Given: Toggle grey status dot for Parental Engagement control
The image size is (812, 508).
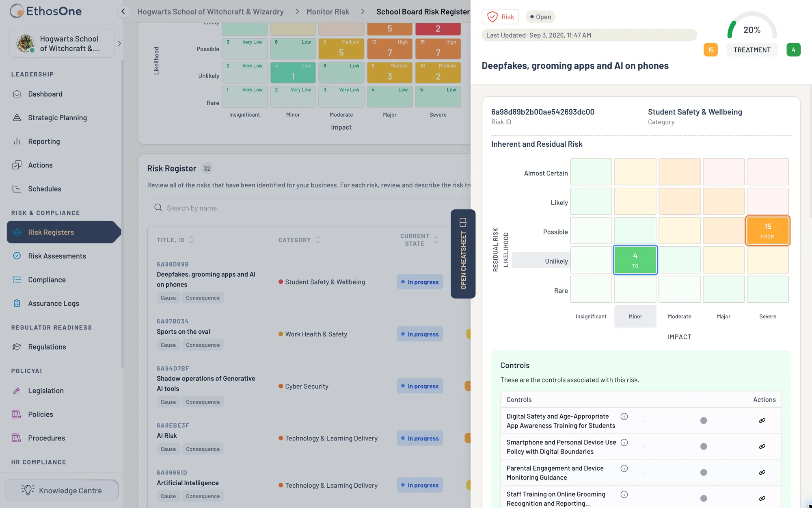Looking at the screenshot, I should pos(704,473).
